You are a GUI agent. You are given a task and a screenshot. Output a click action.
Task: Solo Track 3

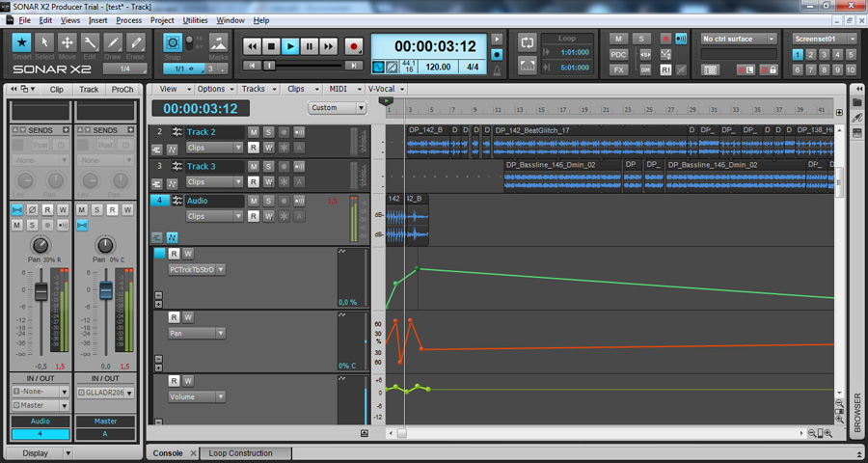(268, 166)
